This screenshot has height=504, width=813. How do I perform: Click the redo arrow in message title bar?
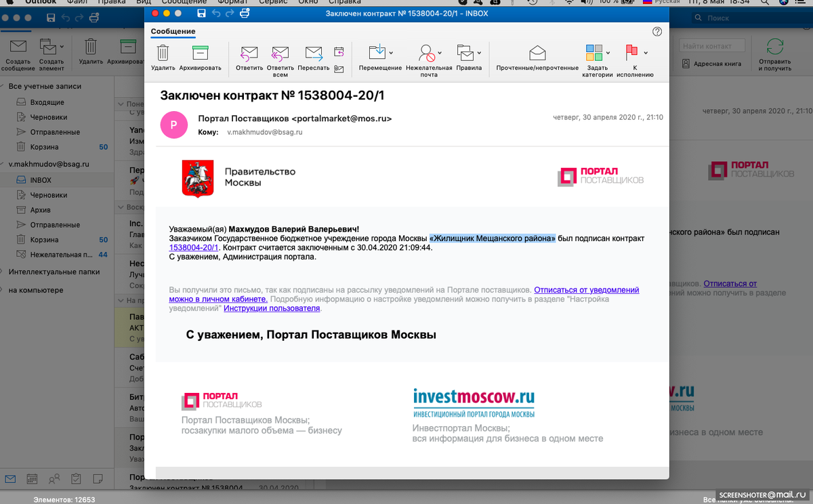pyautogui.click(x=230, y=13)
